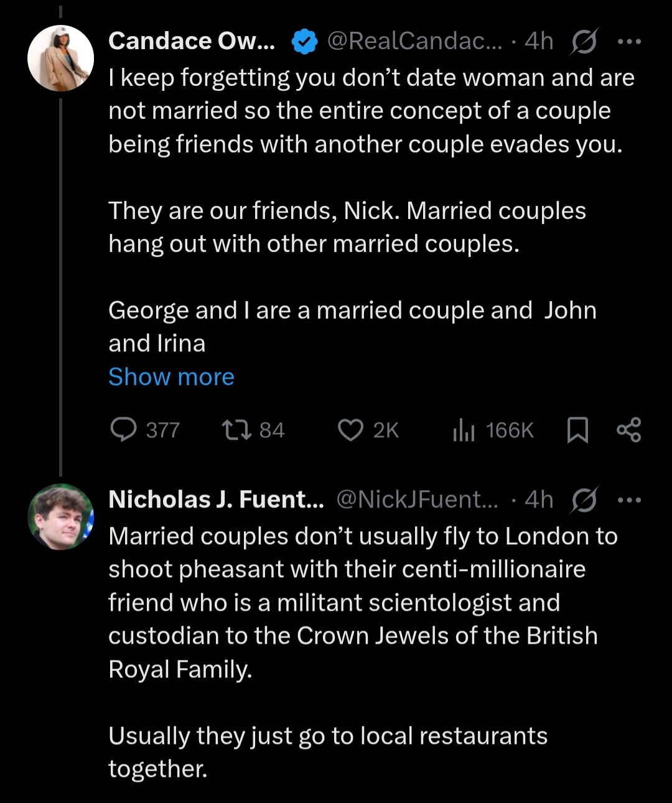Reply to Candace Owens' post
The height and width of the screenshot is (803, 672).
tap(124, 430)
